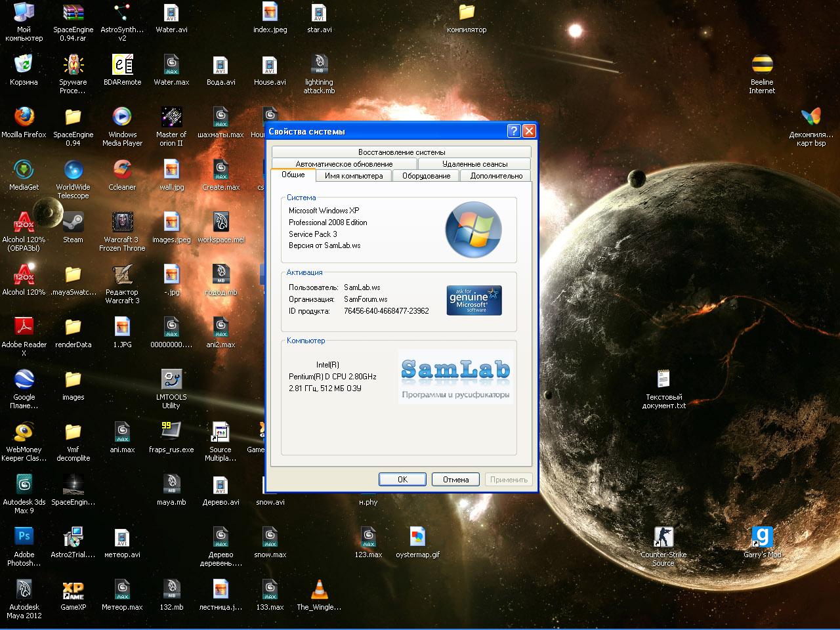The image size is (840, 630).
Task: Click the fraps_rus.exe icon
Action: coord(171,432)
